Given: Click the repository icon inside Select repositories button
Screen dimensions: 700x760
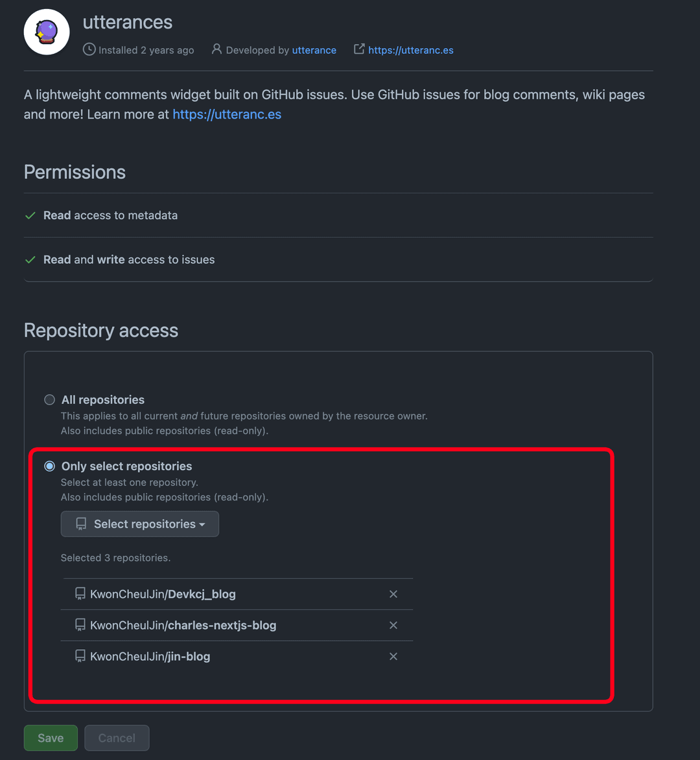Looking at the screenshot, I should [x=79, y=523].
